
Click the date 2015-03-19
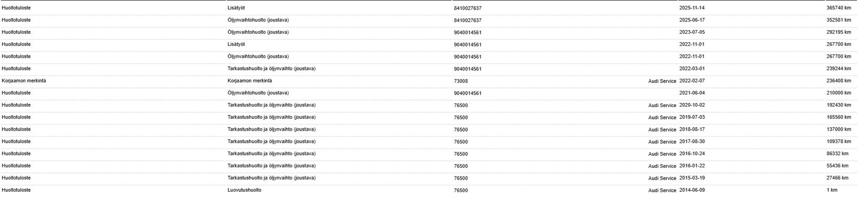click(692, 178)
